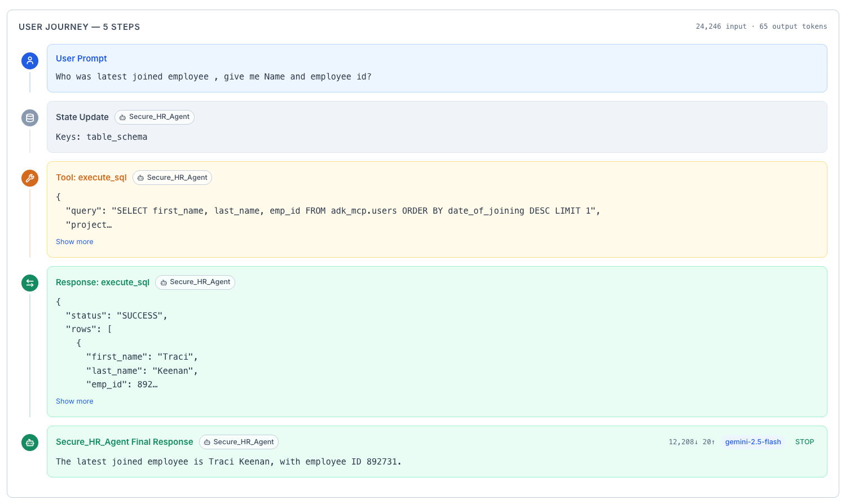850x504 pixels.
Task: Select the green robot final response icon
Action: 29,442
